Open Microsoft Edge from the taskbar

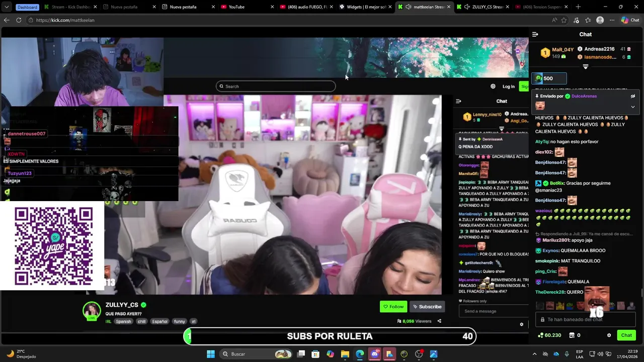coord(360,354)
